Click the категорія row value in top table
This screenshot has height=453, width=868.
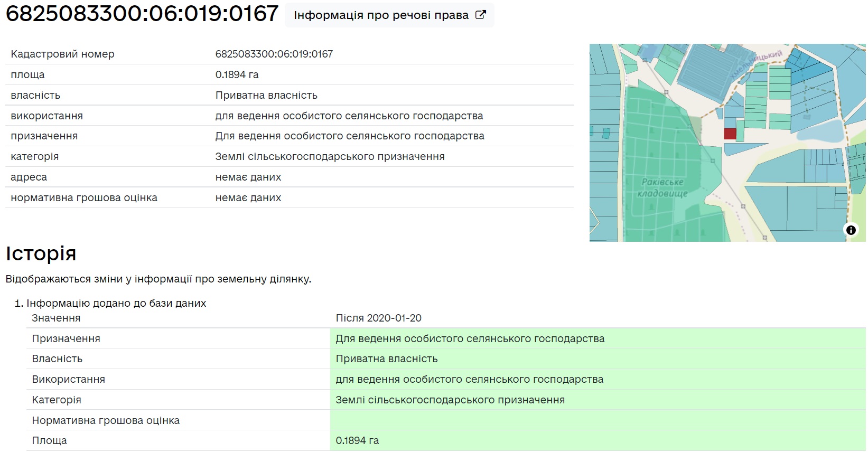[330, 156]
